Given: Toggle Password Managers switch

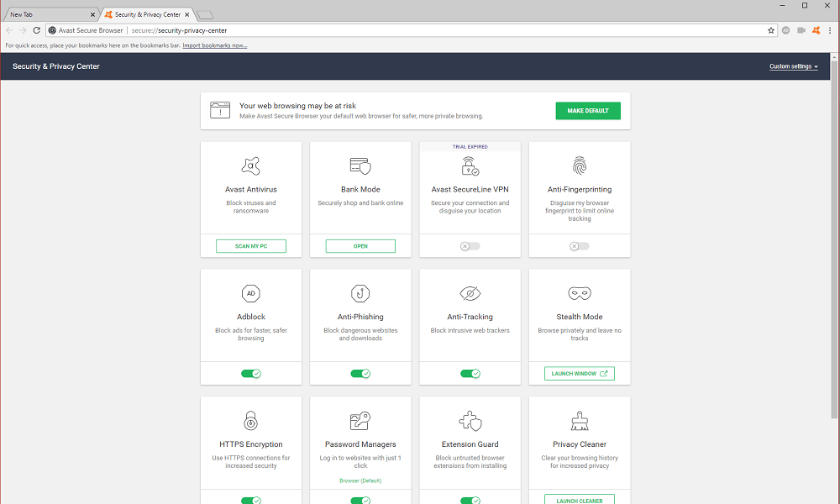Looking at the screenshot, I should pyautogui.click(x=360, y=501).
